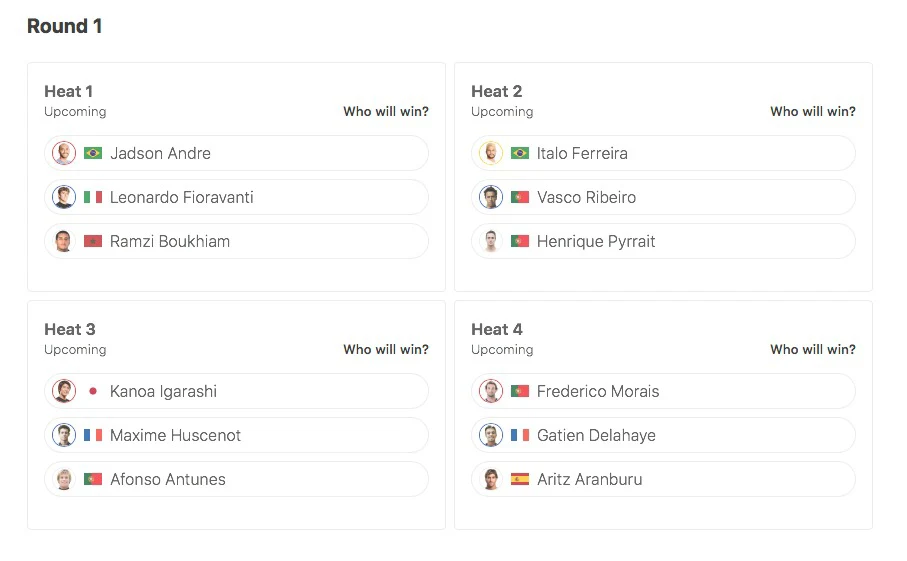The height and width of the screenshot is (561, 907).
Task: Click Jadson Andre's avatar photo
Action: [x=64, y=153]
